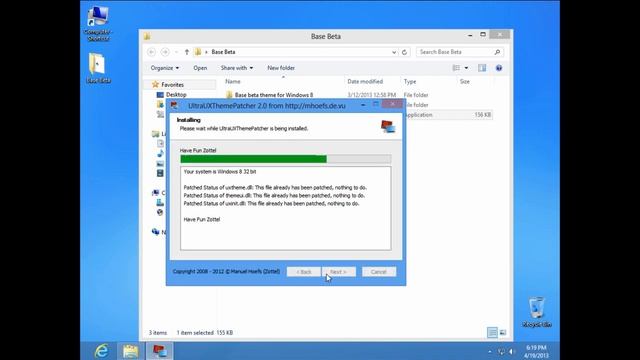Open explorer Help icon

(x=499, y=68)
